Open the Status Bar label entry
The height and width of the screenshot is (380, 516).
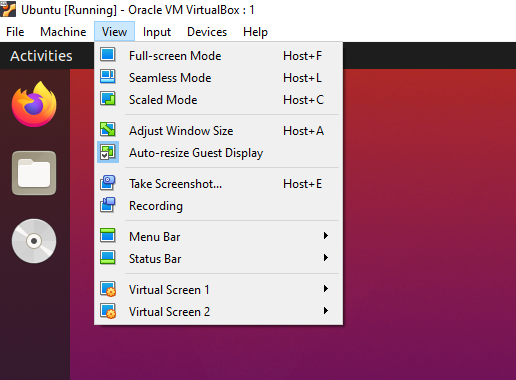click(x=155, y=259)
